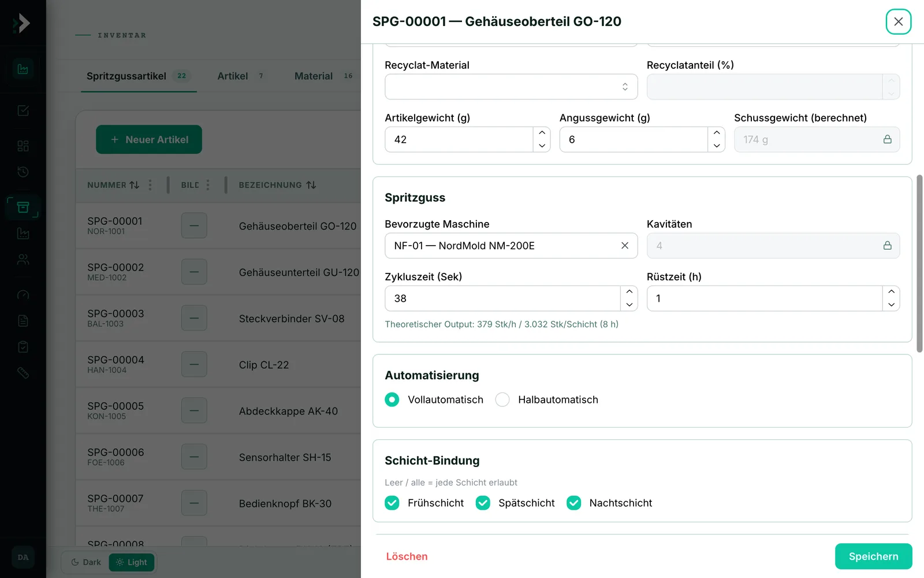Click the Speichern button
This screenshot has width=924, height=578.
click(x=874, y=556)
